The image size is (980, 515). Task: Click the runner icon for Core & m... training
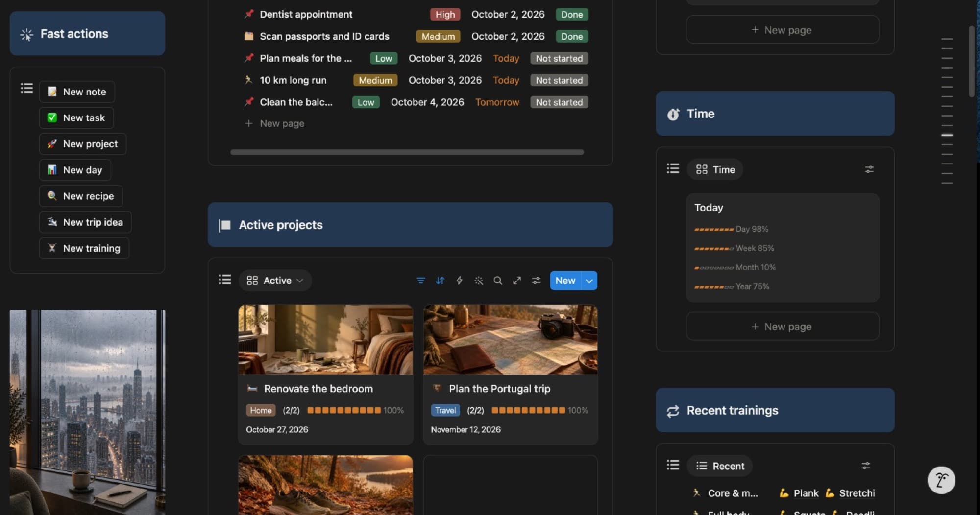click(x=696, y=493)
